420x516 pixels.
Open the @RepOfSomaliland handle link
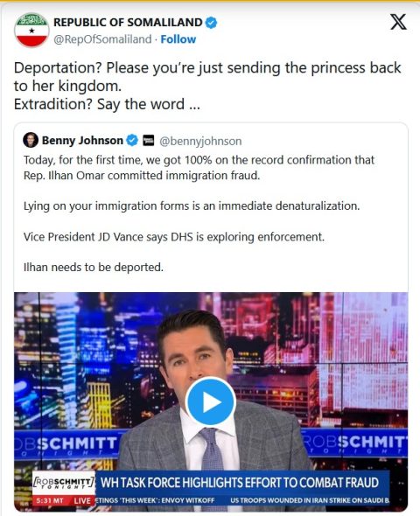(102, 39)
